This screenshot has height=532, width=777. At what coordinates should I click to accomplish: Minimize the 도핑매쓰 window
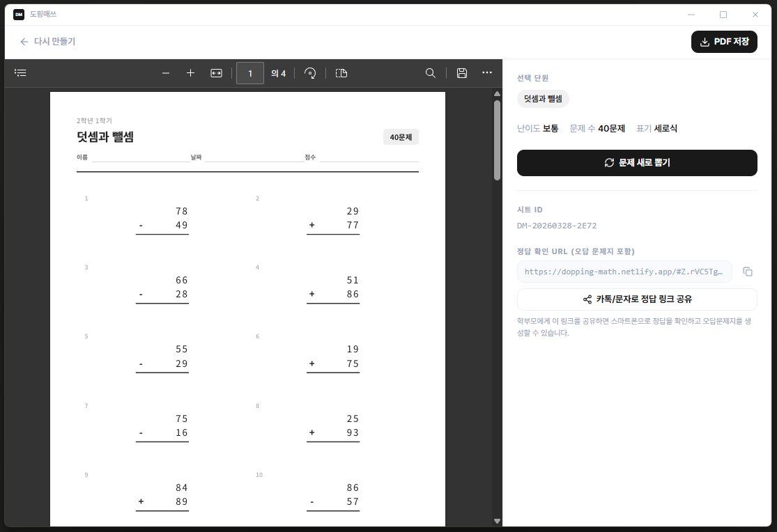coord(691,15)
